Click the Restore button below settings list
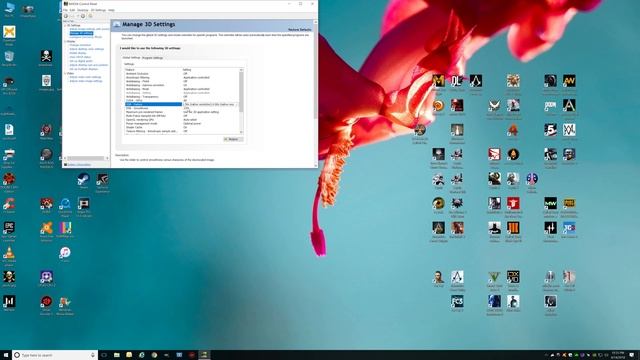 233,139
